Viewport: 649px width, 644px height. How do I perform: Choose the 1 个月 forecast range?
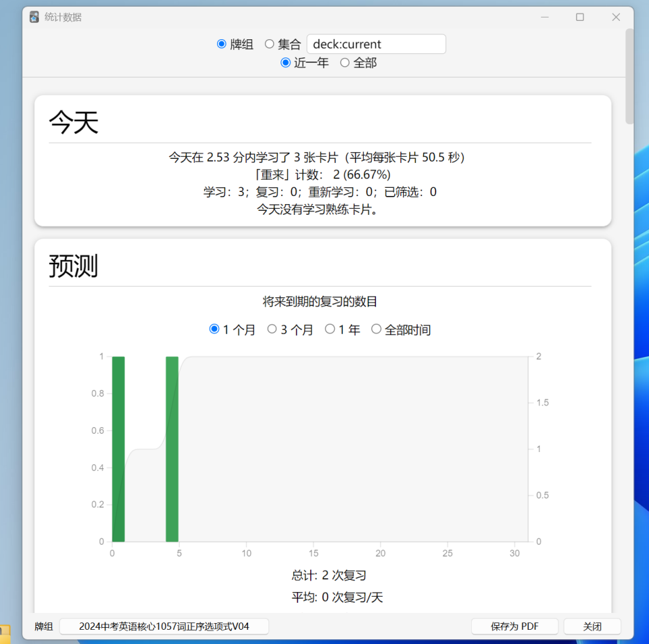[214, 329]
